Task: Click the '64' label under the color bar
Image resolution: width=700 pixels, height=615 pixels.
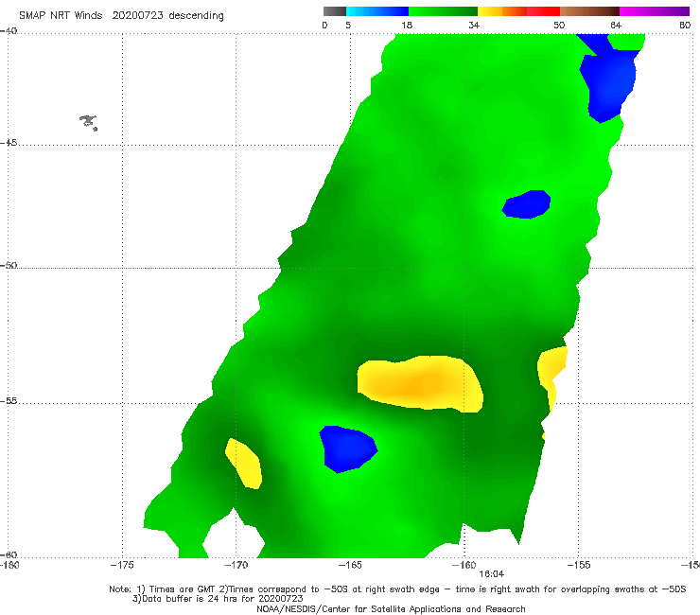Action: 616,26
